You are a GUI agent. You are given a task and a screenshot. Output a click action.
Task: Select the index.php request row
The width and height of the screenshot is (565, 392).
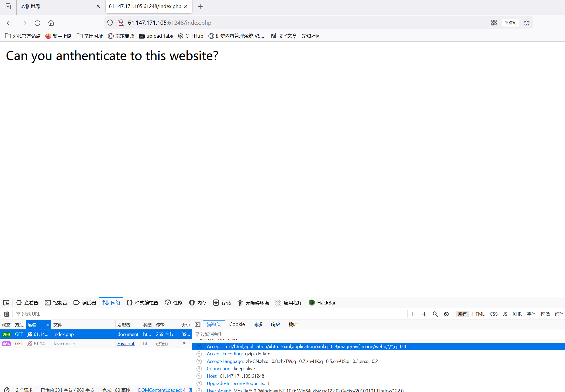pyautogui.click(x=96, y=334)
